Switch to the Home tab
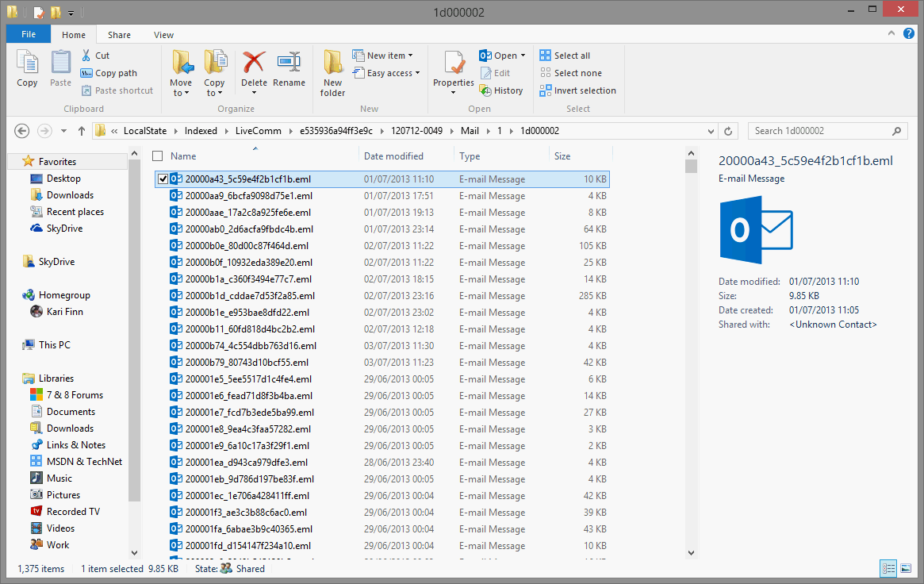Viewport: 924px width, 584px height. 74,35
